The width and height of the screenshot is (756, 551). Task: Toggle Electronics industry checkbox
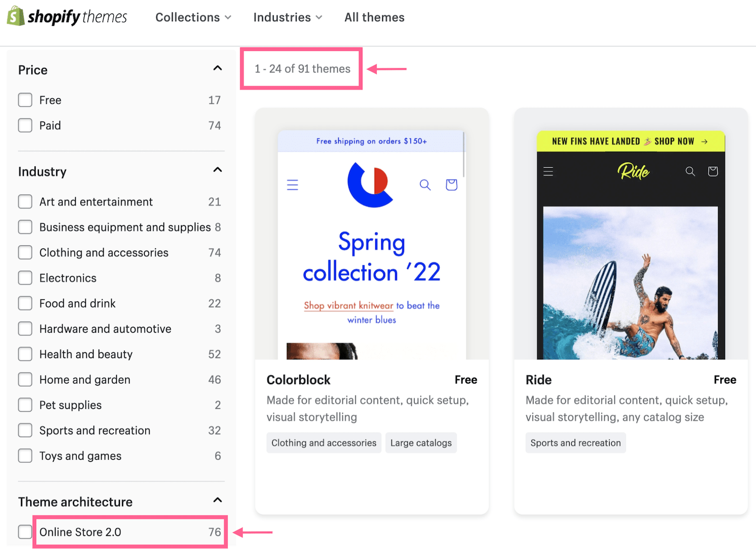pos(25,278)
